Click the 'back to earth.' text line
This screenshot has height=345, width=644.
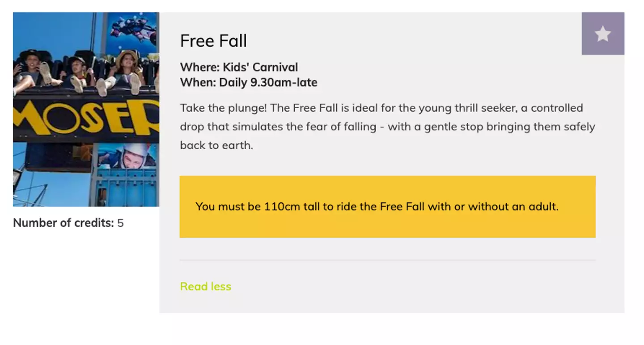coord(216,145)
